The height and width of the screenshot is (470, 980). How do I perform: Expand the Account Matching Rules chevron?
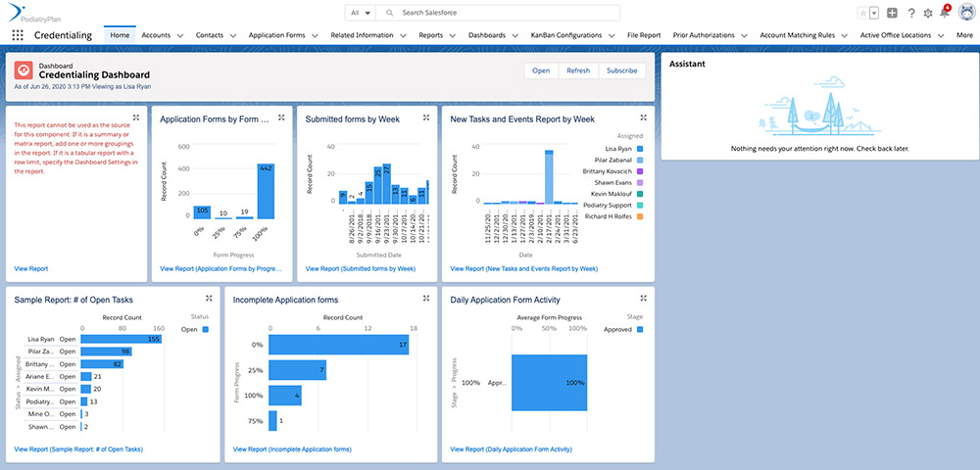click(845, 35)
